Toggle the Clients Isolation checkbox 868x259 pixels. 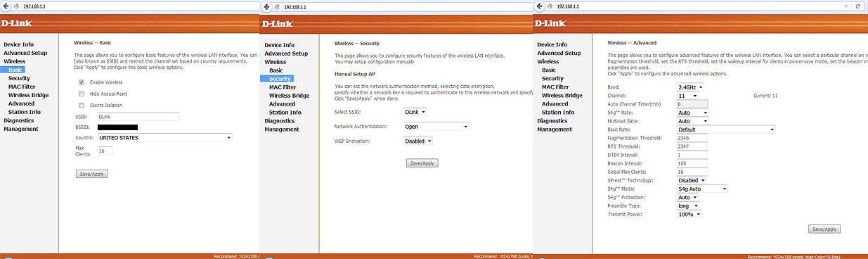(x=82, y=105)
